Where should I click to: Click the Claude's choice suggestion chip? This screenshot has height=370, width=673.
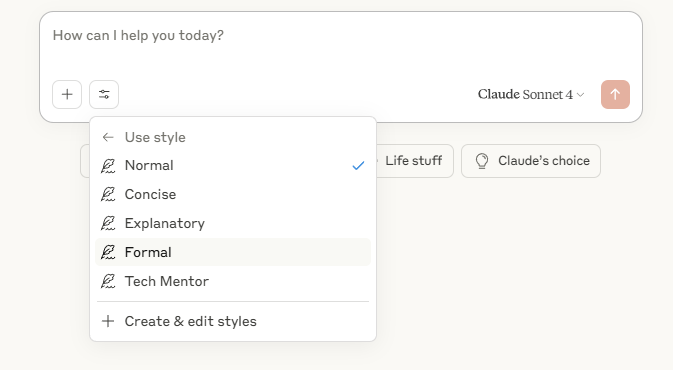531,161
